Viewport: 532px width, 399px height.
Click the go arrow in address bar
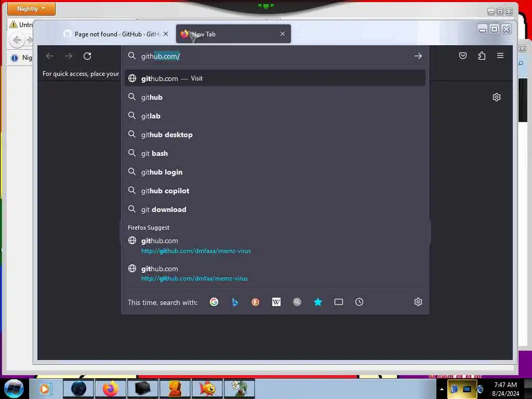(418, 56)
